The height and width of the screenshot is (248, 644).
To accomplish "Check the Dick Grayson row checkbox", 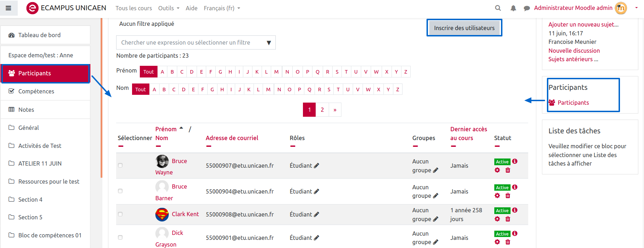I will click(x=120, y=237).
